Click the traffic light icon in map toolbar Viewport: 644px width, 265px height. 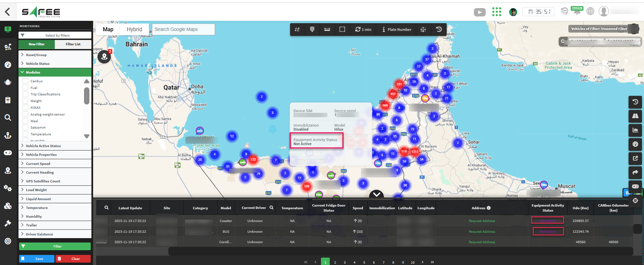pos(312,30)
